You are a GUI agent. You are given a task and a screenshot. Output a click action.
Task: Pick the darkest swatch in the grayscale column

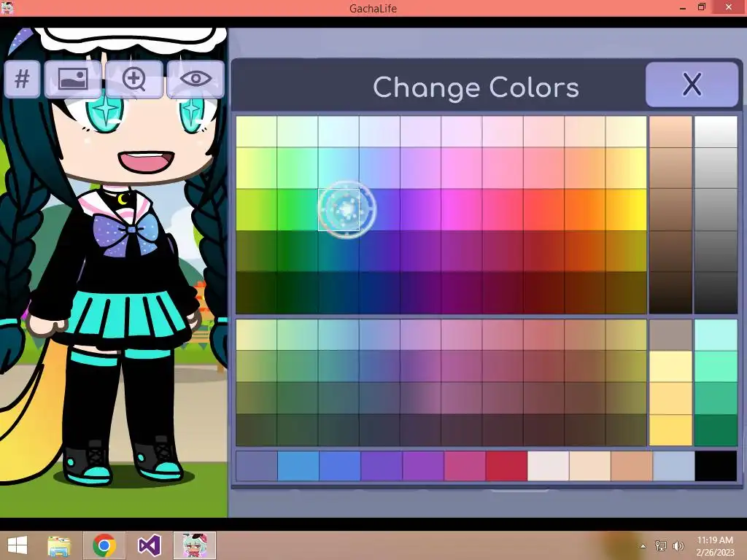[x=716, y=293]
